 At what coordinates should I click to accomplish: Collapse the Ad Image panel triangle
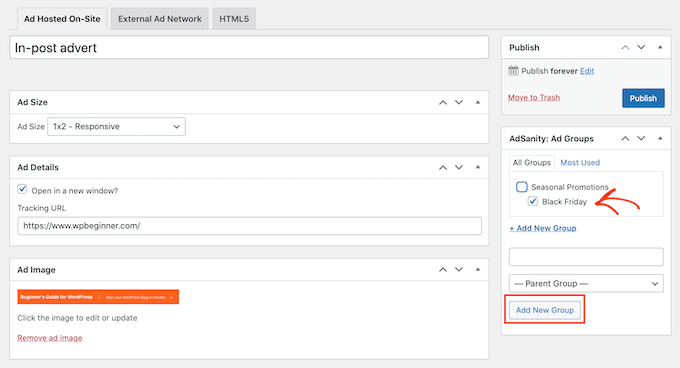478,270
